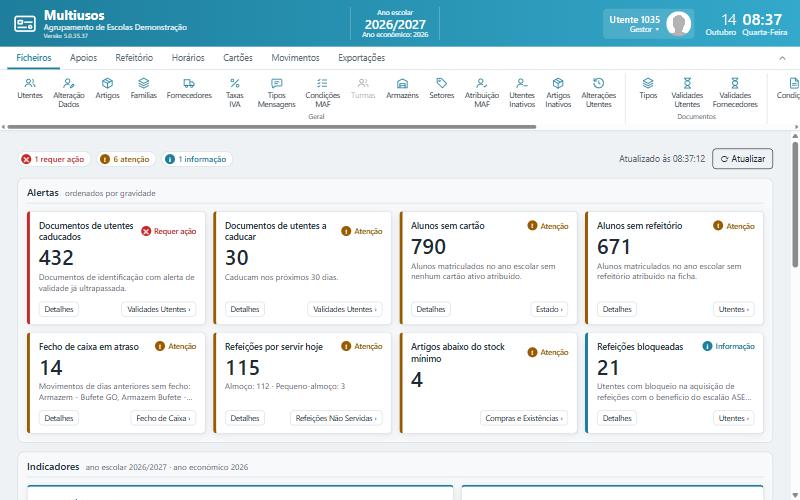Viewport: 800px width, 500px height.
Task: Open the Turmas ribbon icon
Action: [x=363, y=88]
